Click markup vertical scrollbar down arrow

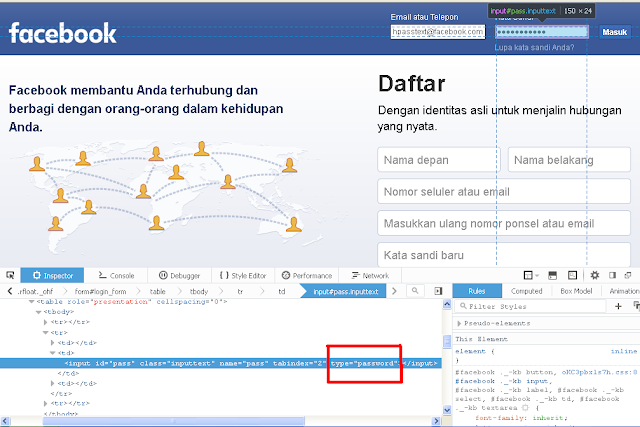click(x=447, y=410)
